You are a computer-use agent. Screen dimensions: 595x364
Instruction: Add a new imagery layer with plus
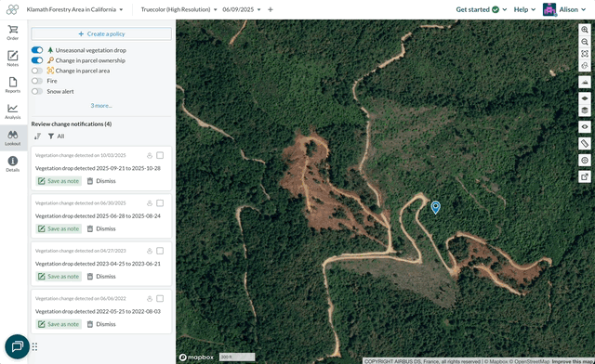271,9
